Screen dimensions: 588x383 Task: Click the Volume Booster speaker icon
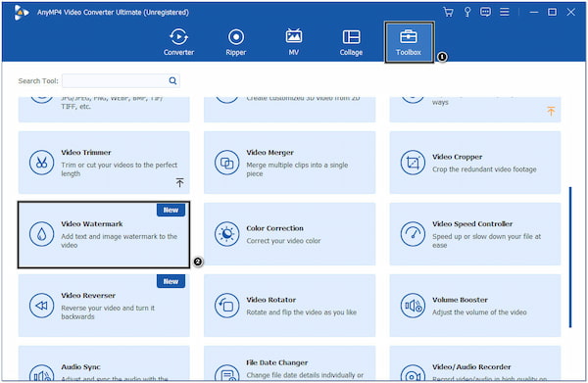pyautogui.click(x=413, y=306)
